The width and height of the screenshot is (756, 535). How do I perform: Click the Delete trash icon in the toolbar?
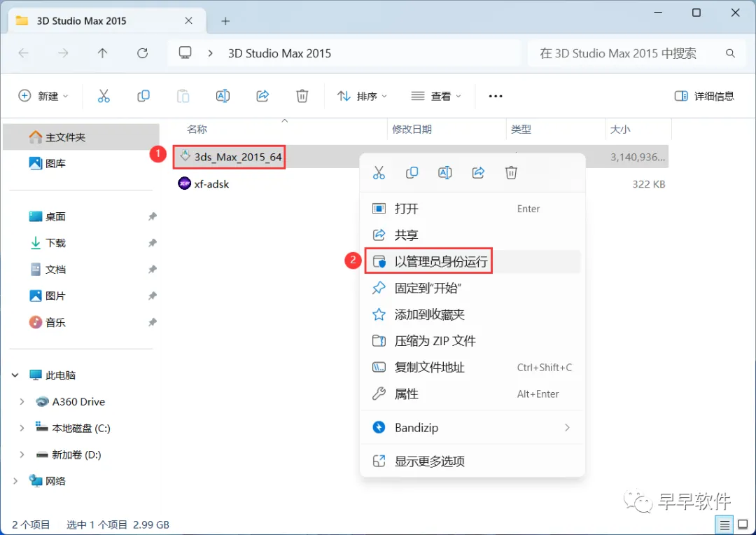[302, 96]
